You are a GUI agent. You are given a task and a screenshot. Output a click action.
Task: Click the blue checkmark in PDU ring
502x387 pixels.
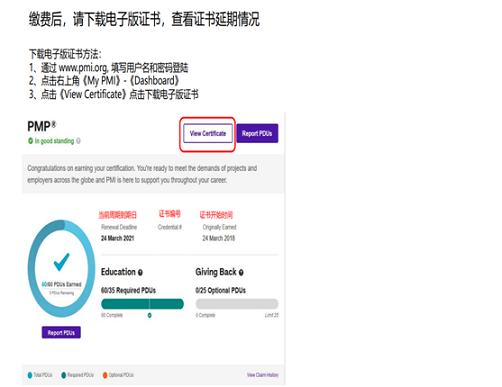(x=62, y=262)
